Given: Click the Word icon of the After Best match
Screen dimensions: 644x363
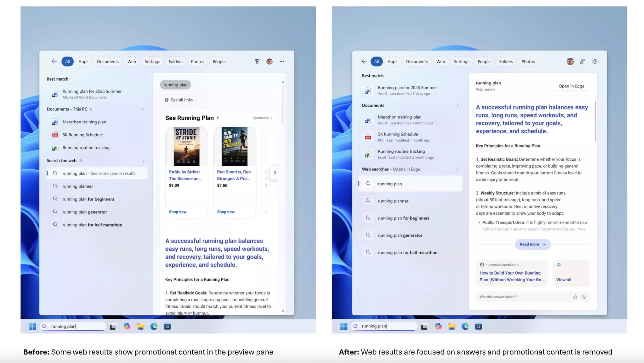Looking at the screenshot, I should [367, 90].
